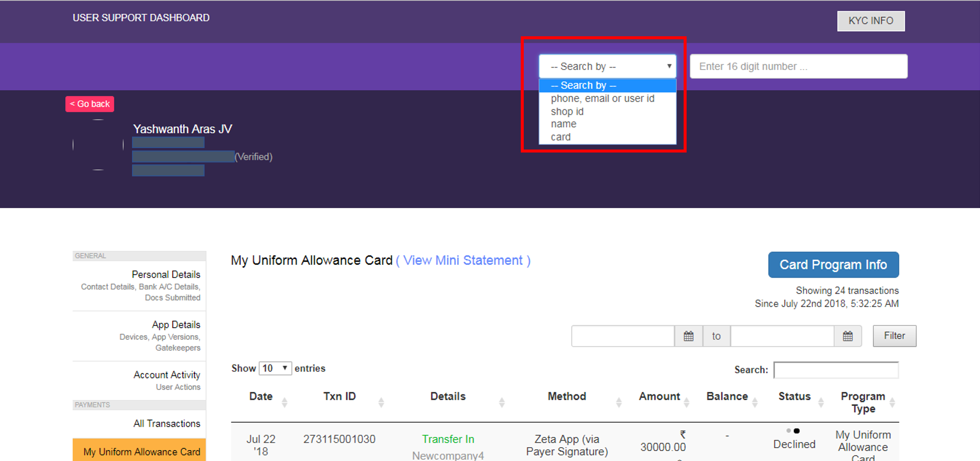Choose 'phone, email or user id' option
The image size is (980, 461).
tap(608, 98)
